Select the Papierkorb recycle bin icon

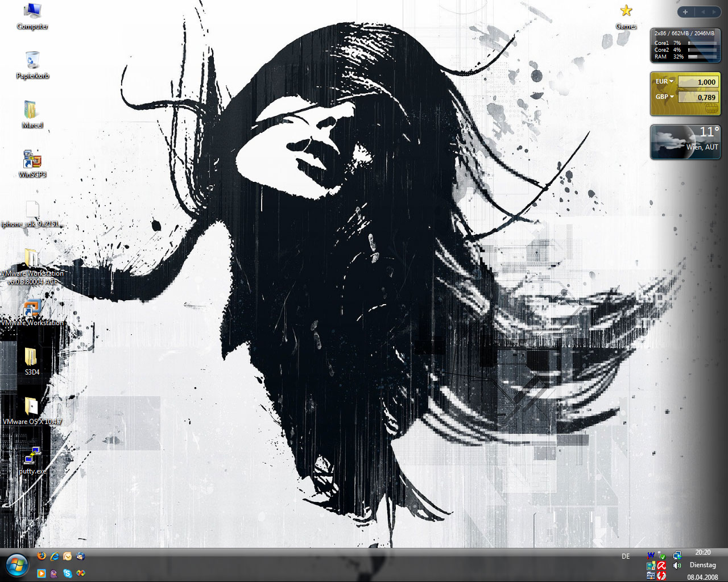click(32, 61)
